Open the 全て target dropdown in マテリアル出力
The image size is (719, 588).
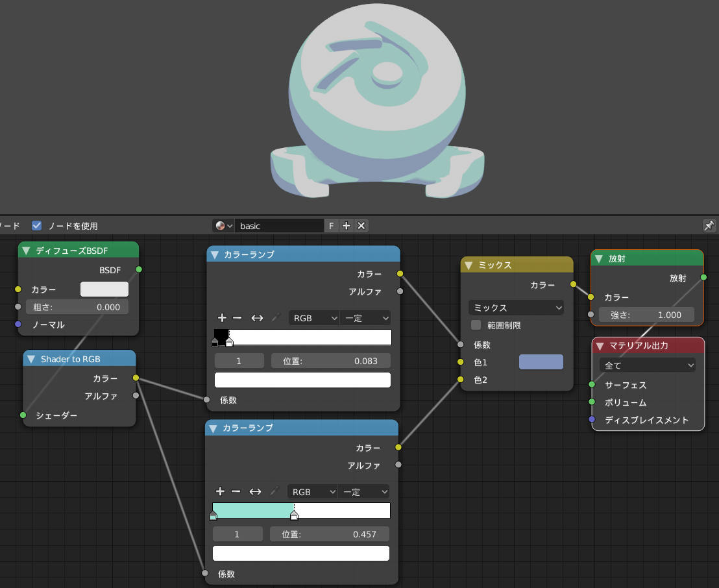(x=648, y=365)
